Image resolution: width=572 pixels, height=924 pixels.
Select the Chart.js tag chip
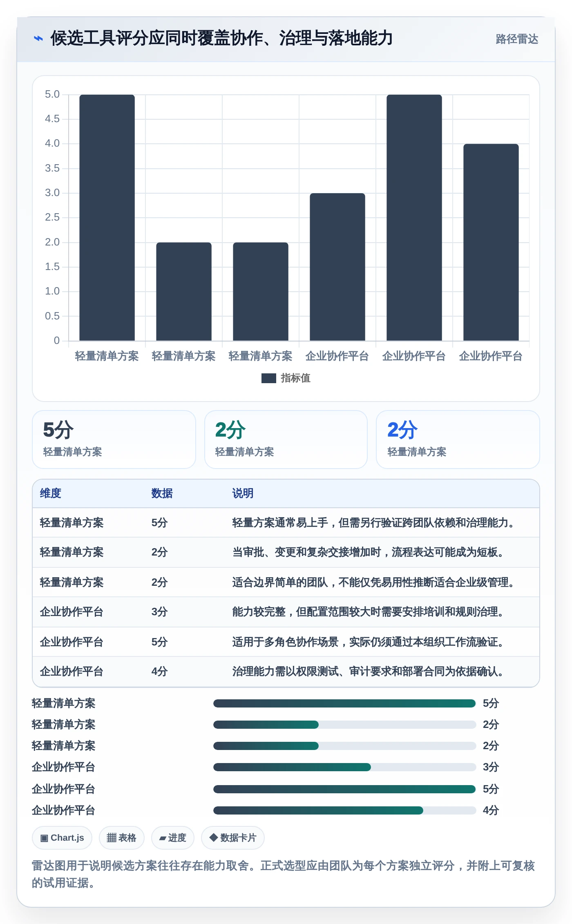(62, 838)
